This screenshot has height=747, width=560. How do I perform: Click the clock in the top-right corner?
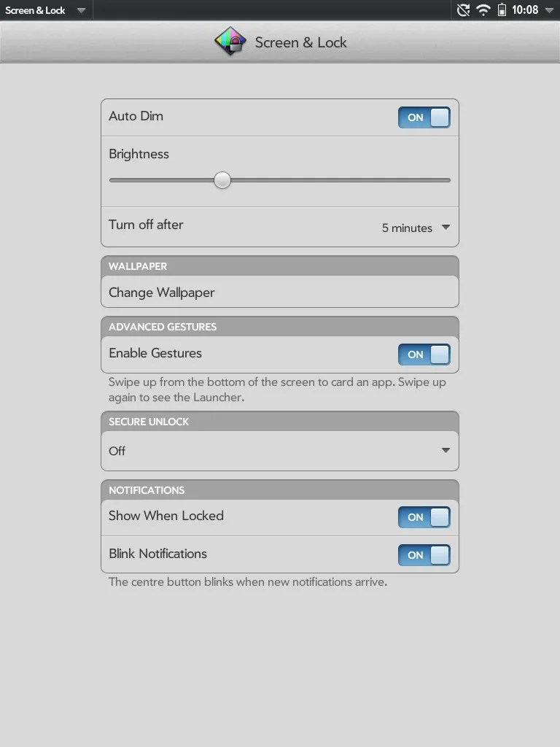[x=525, y=10]
